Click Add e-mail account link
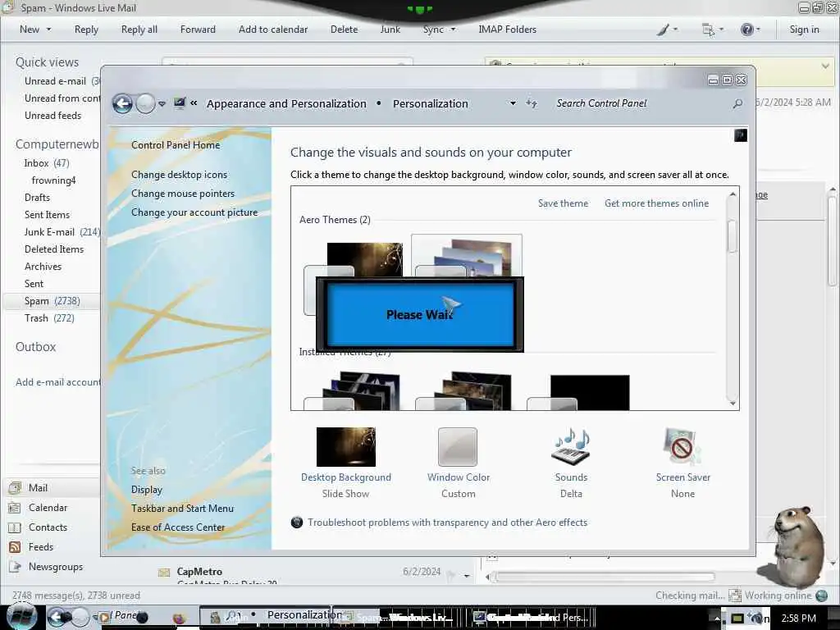Image resolution: width=840 pixels, height=630 pixels. 57,382
